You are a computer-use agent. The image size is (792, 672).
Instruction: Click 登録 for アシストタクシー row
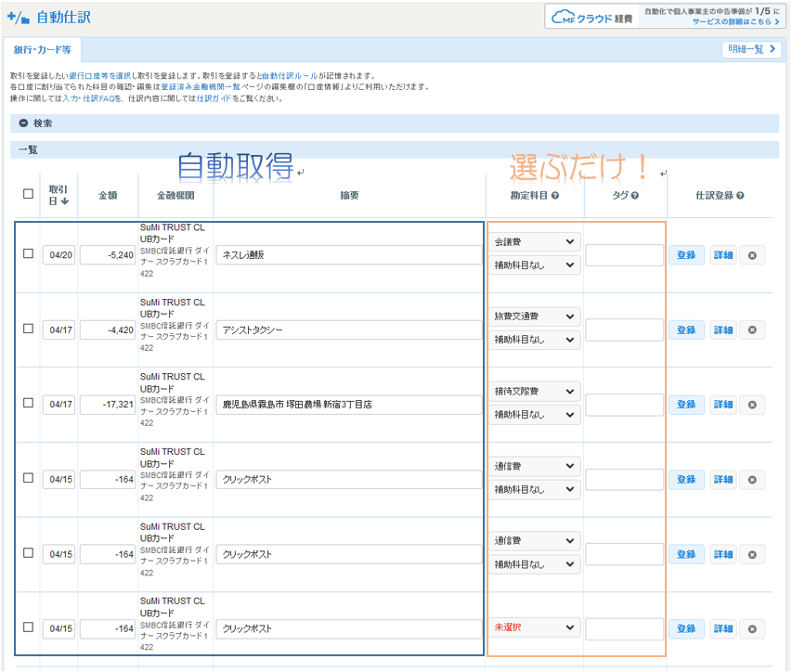[686, 330]
